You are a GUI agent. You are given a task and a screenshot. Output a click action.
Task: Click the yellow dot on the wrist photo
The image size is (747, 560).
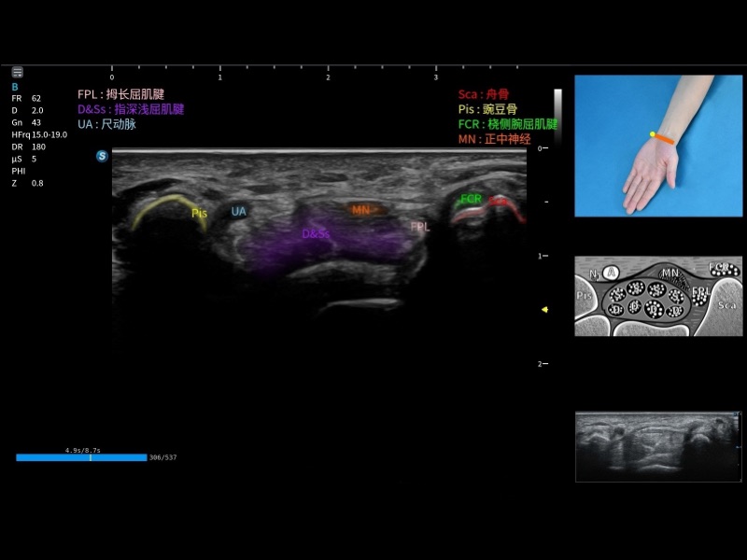pos(653,134)
